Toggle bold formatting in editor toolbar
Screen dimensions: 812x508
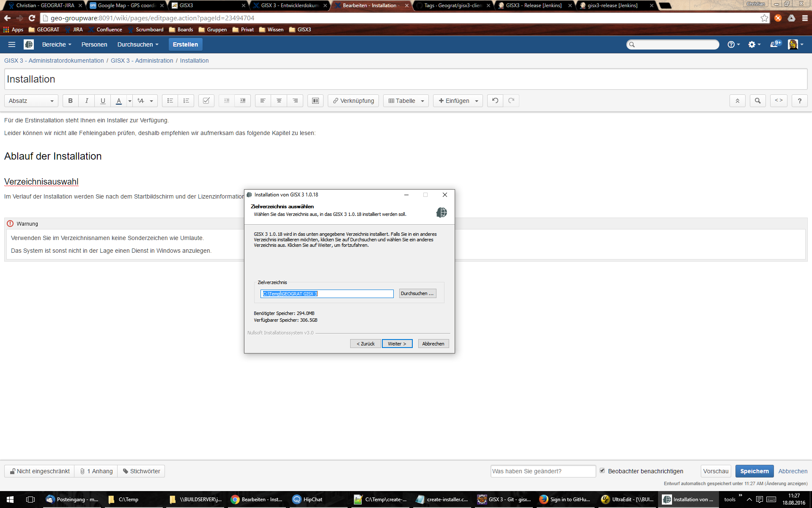point(71,101)
